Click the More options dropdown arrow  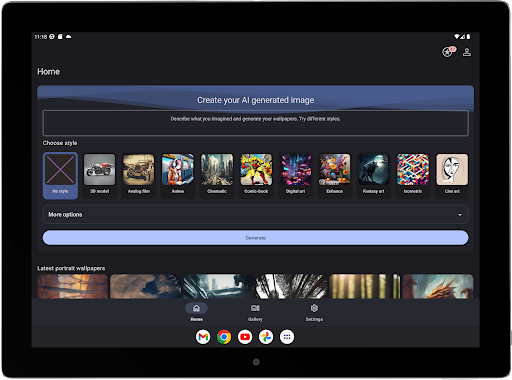(460, 215)
